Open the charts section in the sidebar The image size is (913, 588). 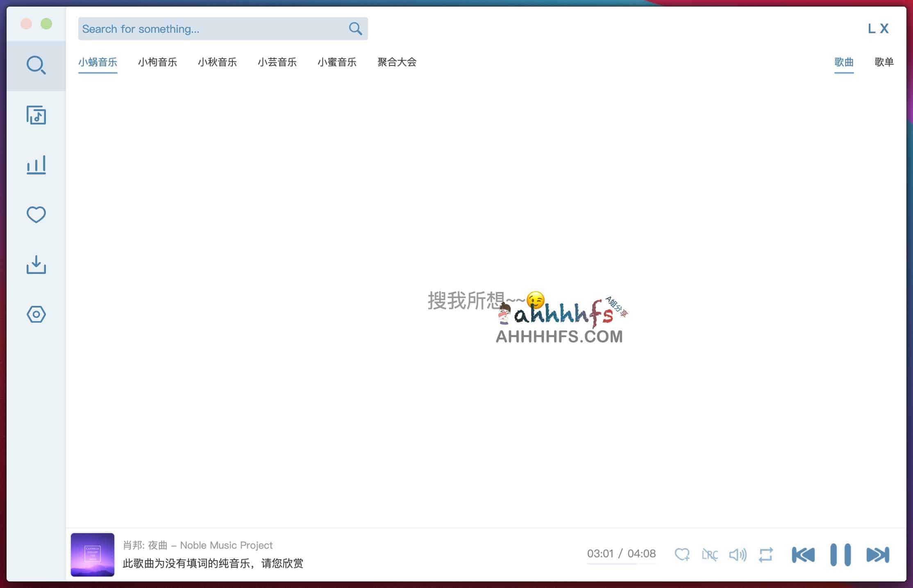click(x=36, y=165)
